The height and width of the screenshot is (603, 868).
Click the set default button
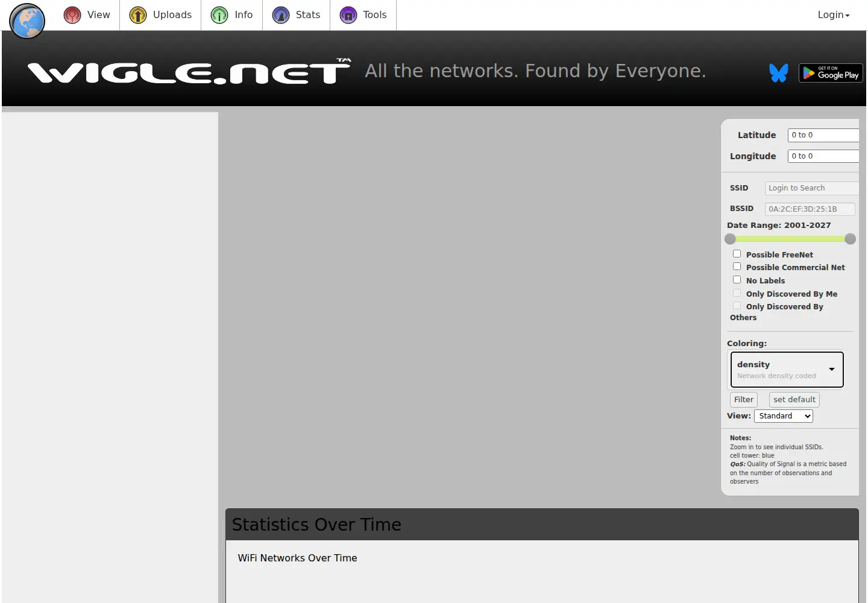click(x=794, y=400)
